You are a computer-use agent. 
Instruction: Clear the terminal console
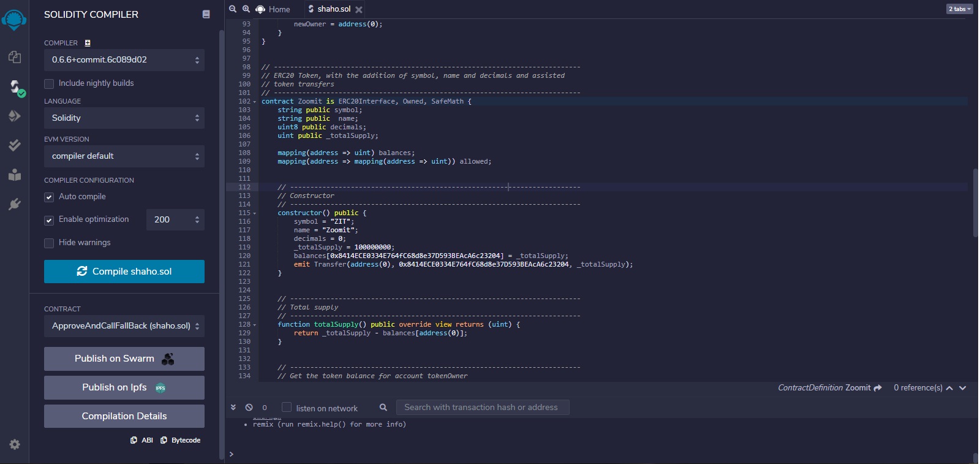click(x=249, y=408)
